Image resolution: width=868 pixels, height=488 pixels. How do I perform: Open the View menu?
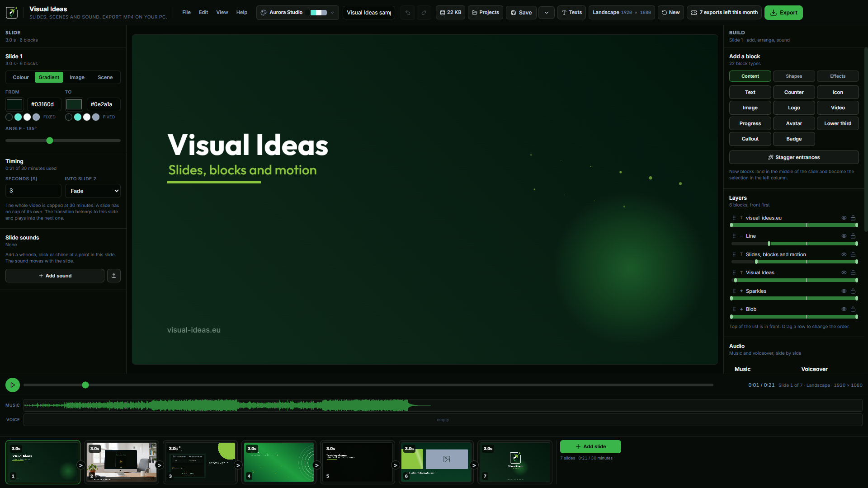222,13
